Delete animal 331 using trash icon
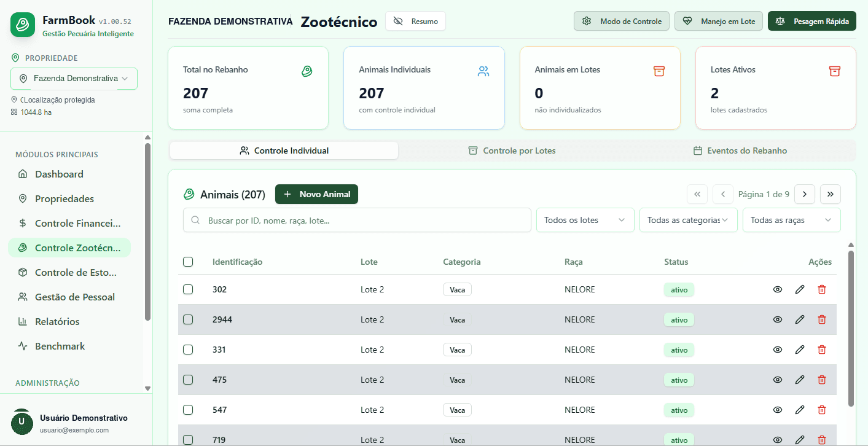Screen dimensions: 868x446 pos(822,350)
